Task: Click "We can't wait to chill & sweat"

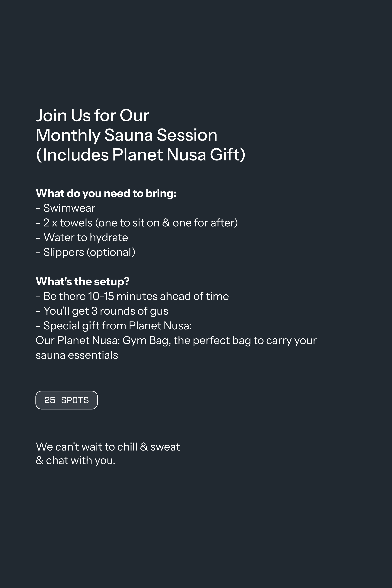Action: click(x=108, y=447)
